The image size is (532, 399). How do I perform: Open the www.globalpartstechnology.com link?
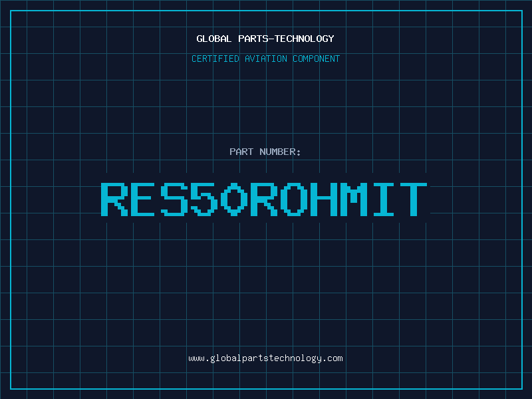[265, 358]
